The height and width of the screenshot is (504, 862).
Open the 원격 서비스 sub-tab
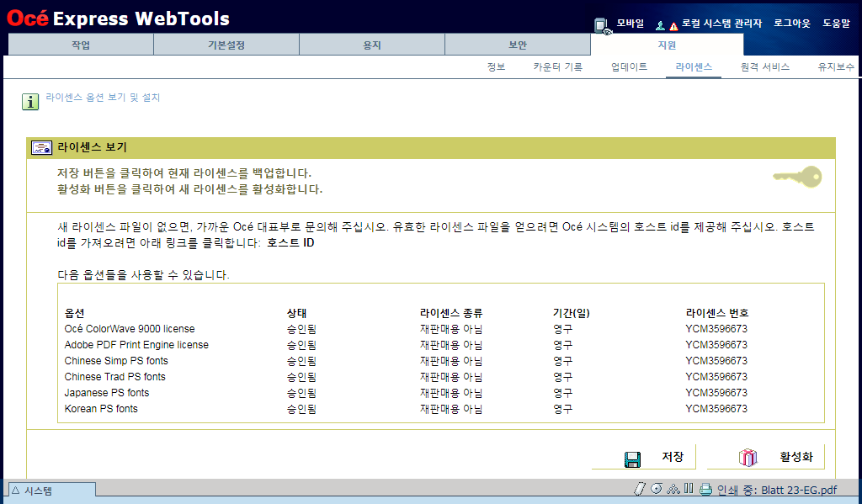click(x=764, y=67)
